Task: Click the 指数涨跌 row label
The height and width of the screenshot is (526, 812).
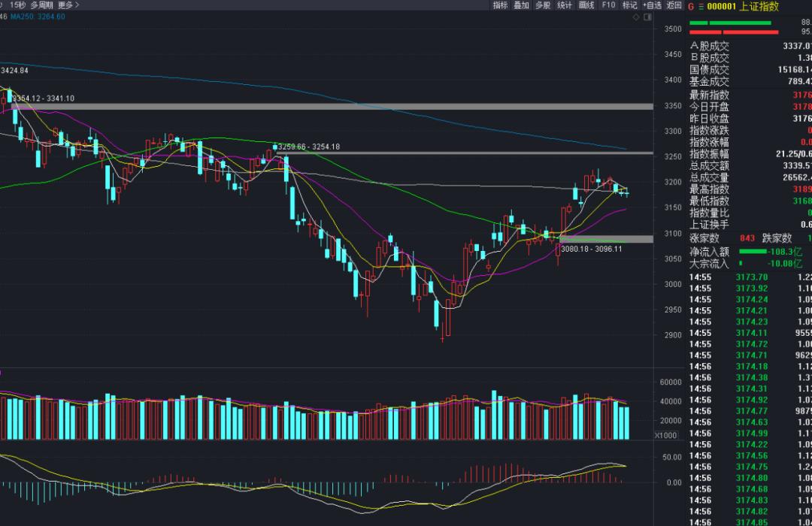Action: pos(709,131)
